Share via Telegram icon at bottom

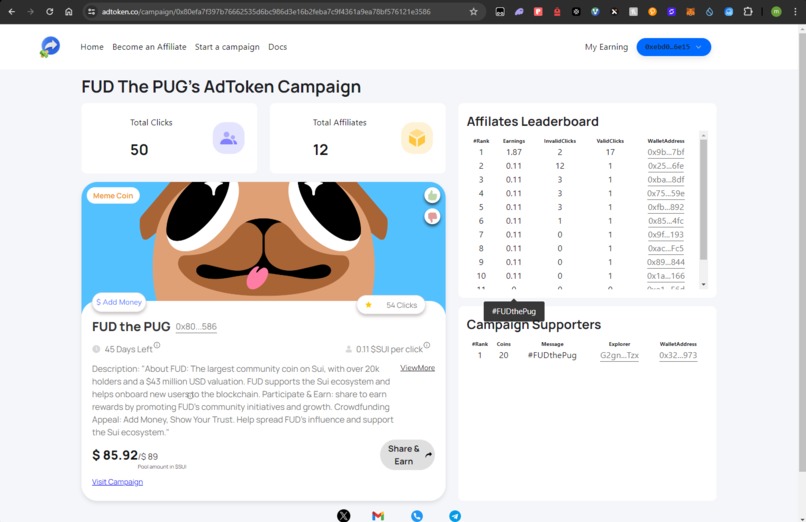coord(455,515)
